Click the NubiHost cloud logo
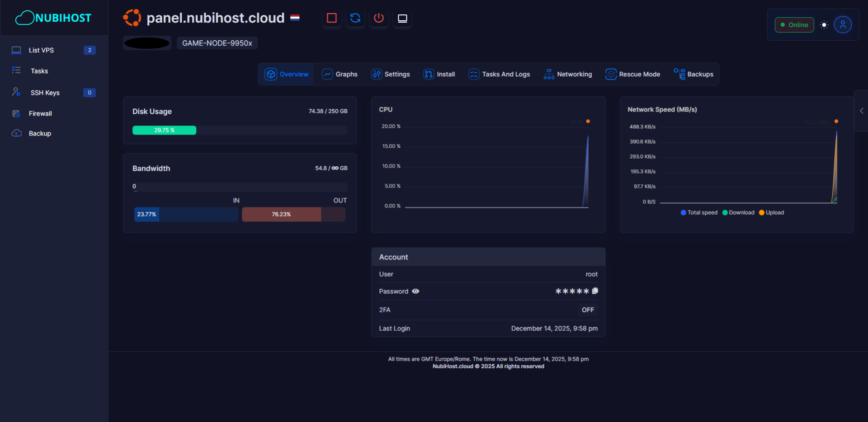868x422 pixels. pyautogui.click(x=53, y=18)
